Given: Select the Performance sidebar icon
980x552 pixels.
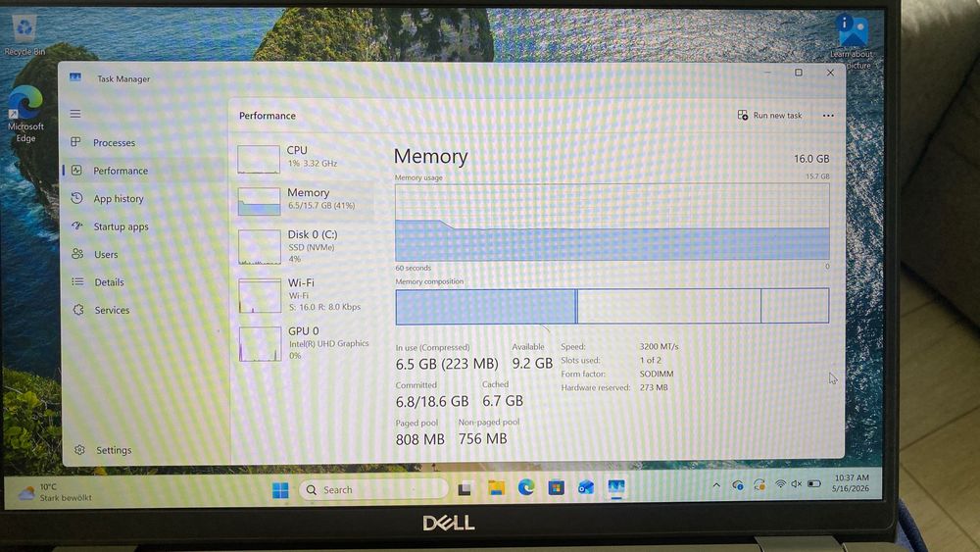Looking at the screenshot, I should pos(76,170).
